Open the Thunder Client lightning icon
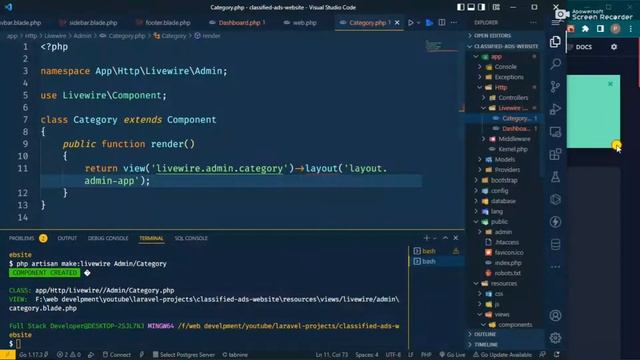Viewport: 640px width, 360px height. pos(555,222)
